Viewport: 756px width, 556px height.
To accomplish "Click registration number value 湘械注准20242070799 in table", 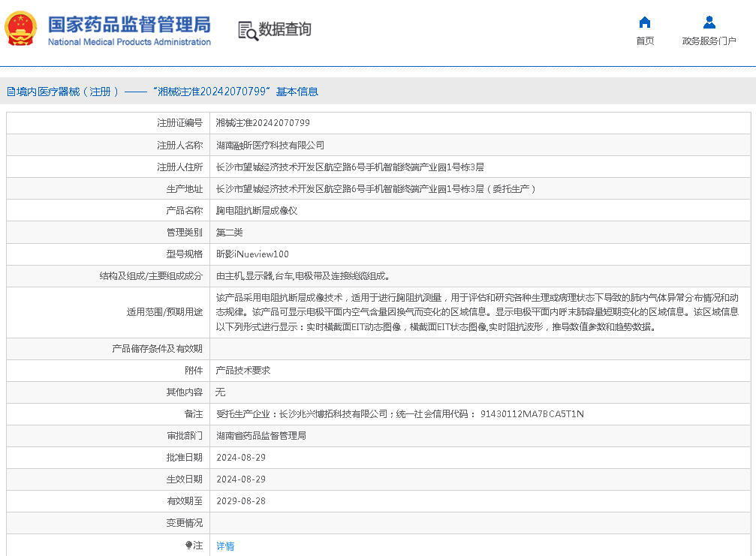I will pos(263,123).
